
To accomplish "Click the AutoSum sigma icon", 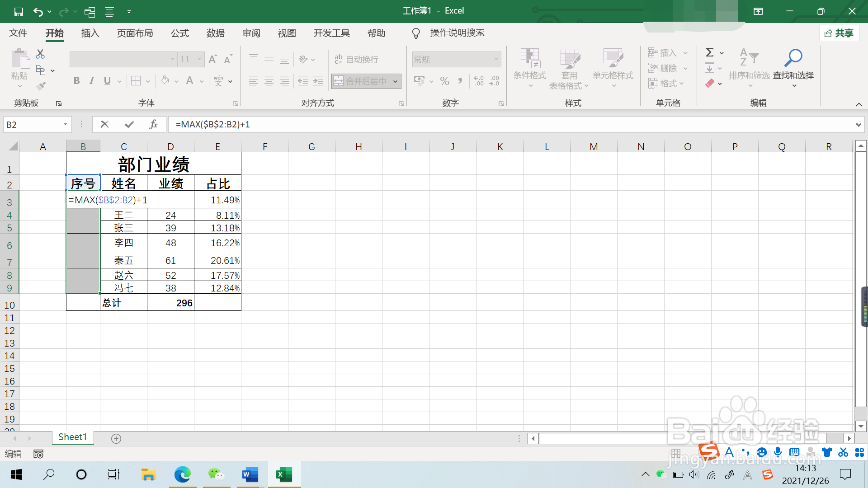I will point(710,52).
